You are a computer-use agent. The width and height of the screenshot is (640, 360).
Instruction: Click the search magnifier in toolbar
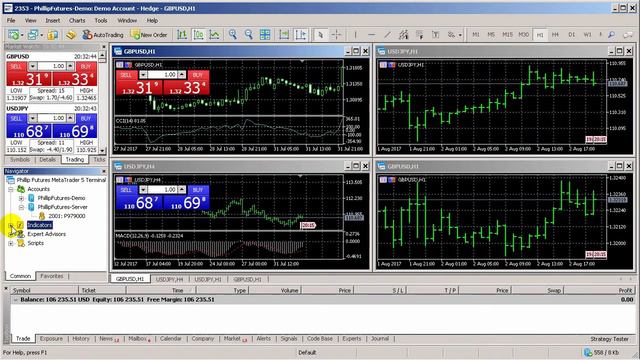click(611, 35)
